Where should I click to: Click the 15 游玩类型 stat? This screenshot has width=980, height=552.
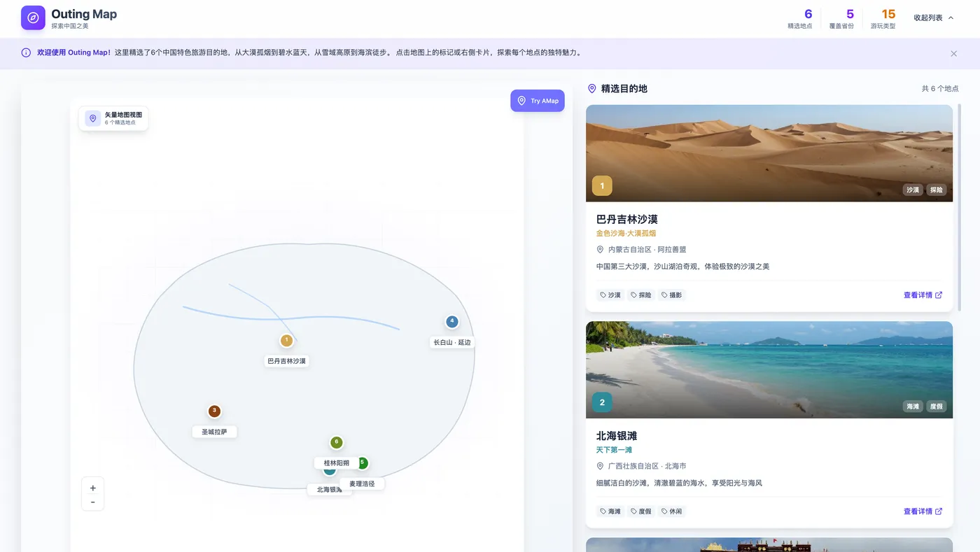(883, 19)
